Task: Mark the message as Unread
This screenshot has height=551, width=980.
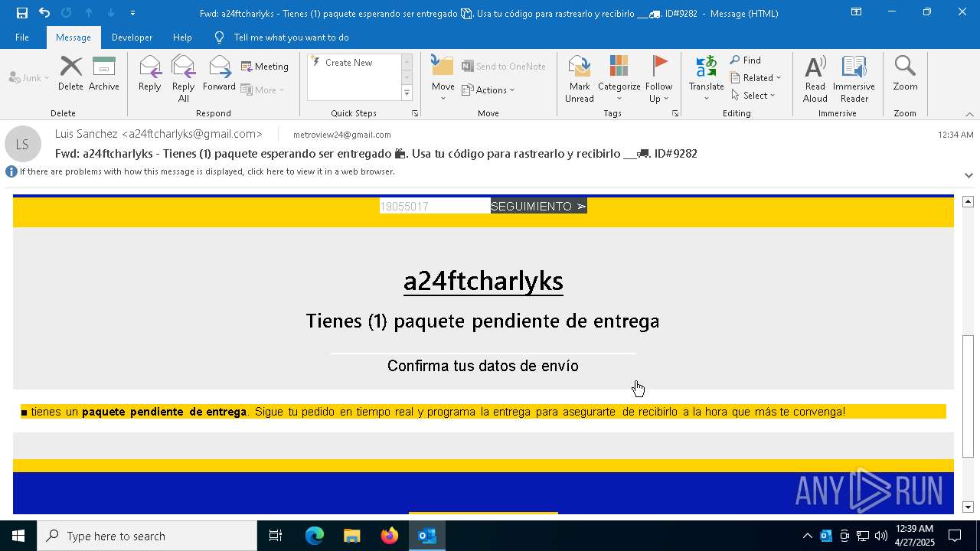Action: [x=580, y=79]
